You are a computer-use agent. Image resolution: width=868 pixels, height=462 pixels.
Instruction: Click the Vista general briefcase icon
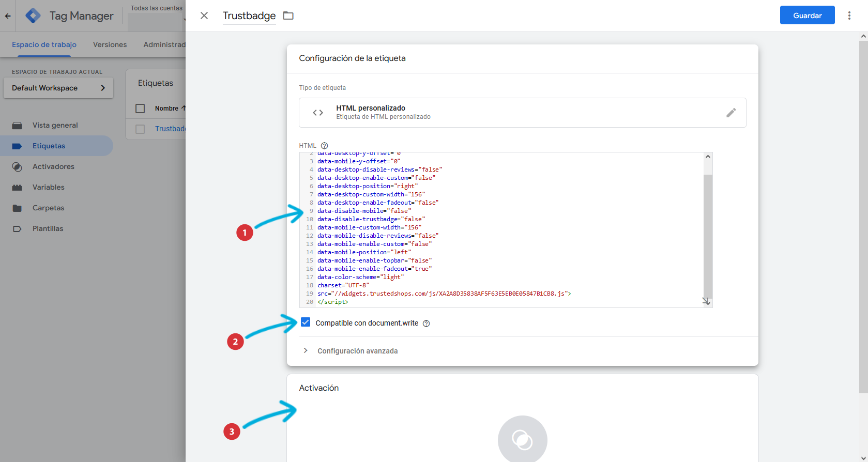pyautogui.click(x=17, y=126)
